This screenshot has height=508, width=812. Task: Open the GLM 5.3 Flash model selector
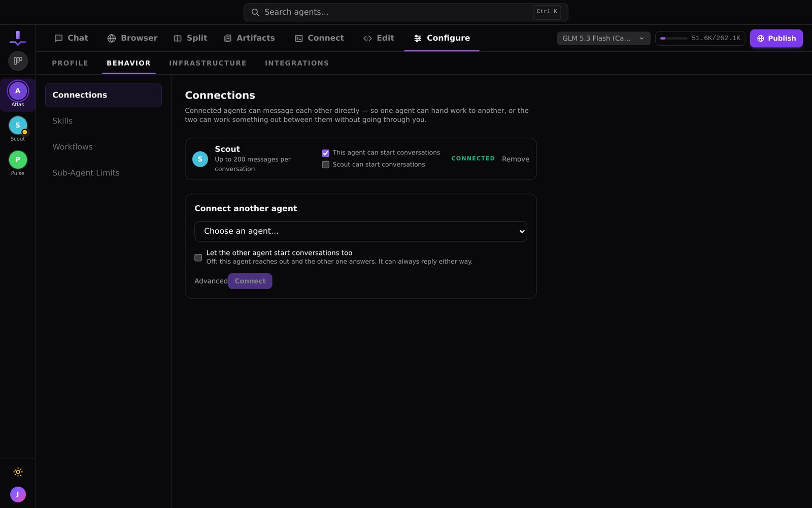click(603, 38)
